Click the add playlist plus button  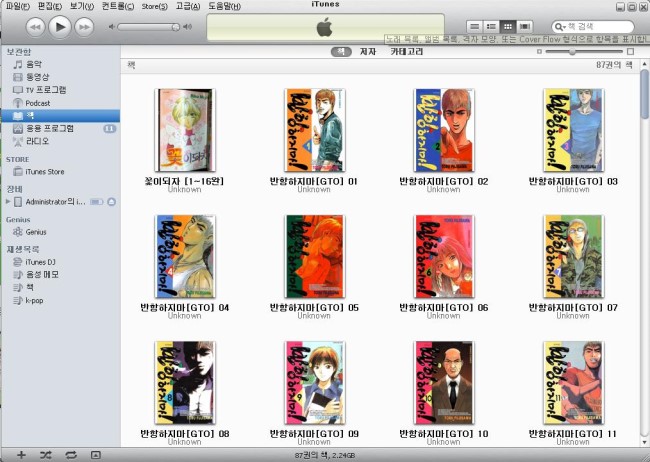[x=21, y=455]
